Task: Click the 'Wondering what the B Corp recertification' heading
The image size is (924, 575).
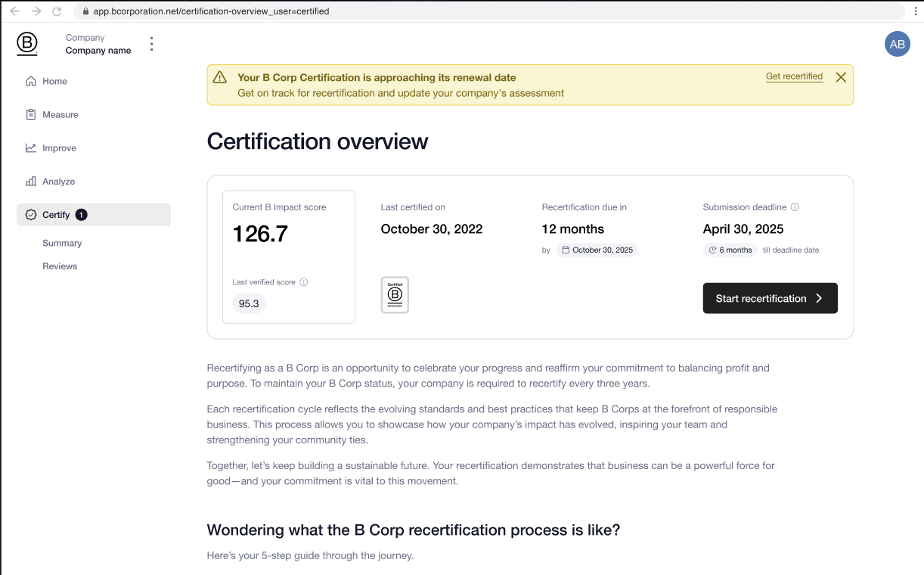Action: [x=414, y=530]
